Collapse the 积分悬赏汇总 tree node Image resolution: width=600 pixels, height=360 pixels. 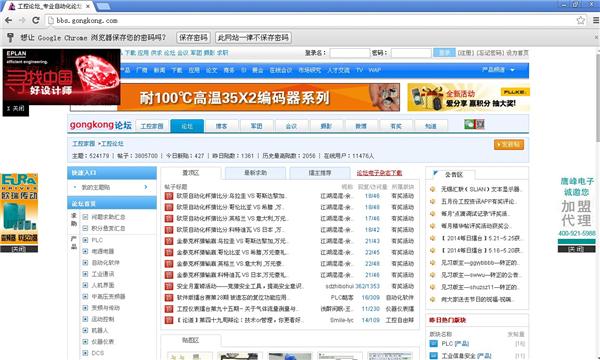[85, 228]
